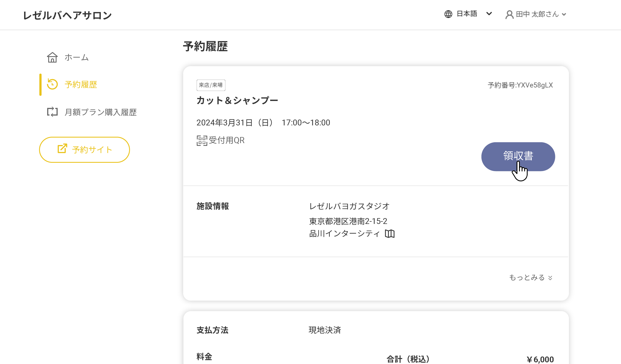Click the home icon in sidebar
Screen dimensions: 621x364
click(x=52, y=57)
